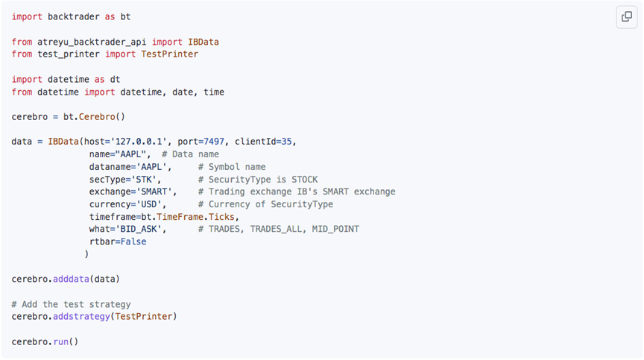The image size is (644, 360).
Task: Click the TimeFrame.Ticks text
Action: pyautogui.click(x=195, y=217)
